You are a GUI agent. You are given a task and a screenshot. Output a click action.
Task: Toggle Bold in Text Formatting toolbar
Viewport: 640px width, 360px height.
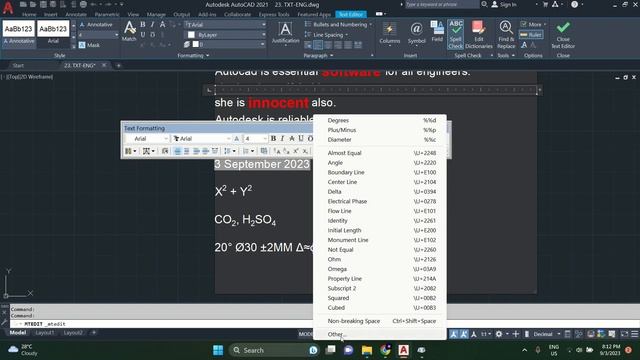pos(273,139)
